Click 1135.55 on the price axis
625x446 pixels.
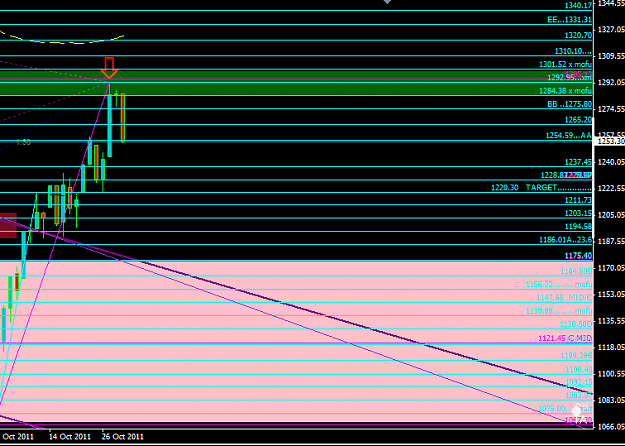coord(611,321)
